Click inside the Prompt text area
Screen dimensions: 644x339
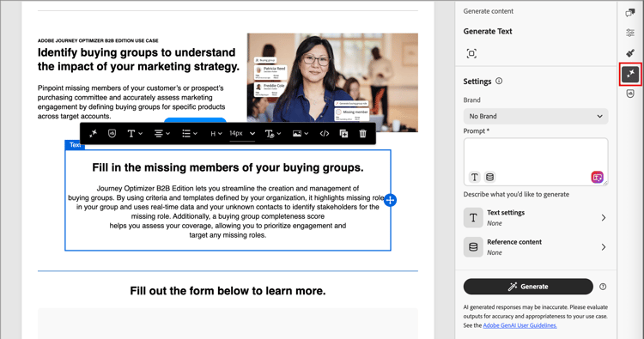tap(536, 161)
